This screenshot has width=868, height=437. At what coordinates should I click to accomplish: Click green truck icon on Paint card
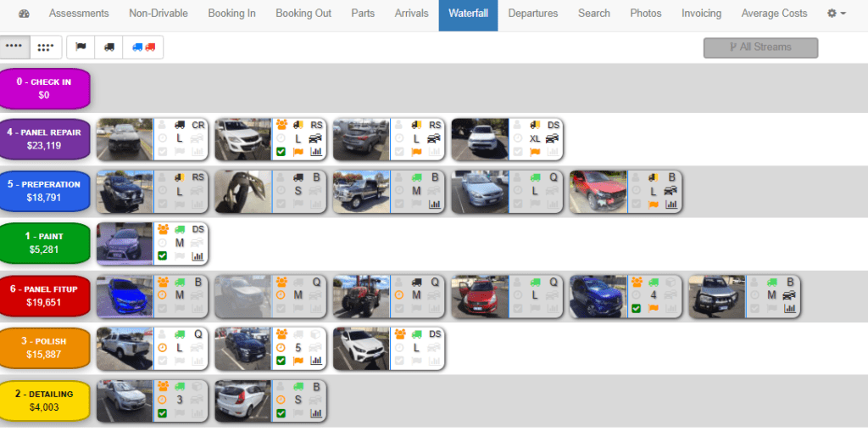tap(180, 229)
